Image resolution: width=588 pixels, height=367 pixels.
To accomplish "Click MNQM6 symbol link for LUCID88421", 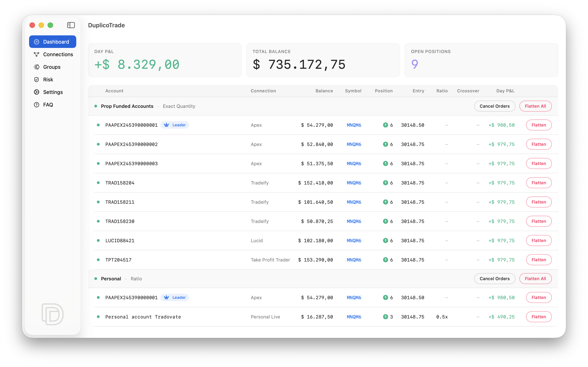I will point(354,240).
